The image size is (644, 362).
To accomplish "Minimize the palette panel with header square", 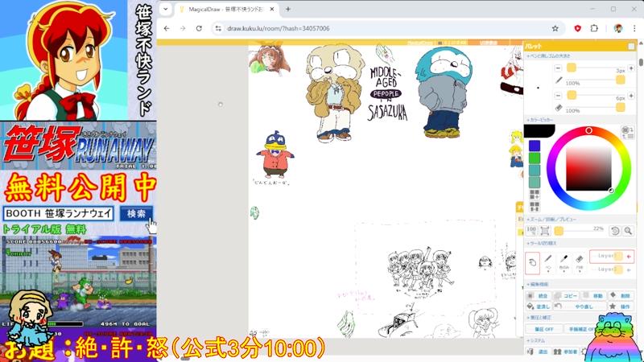I will [x=631, y=47].
